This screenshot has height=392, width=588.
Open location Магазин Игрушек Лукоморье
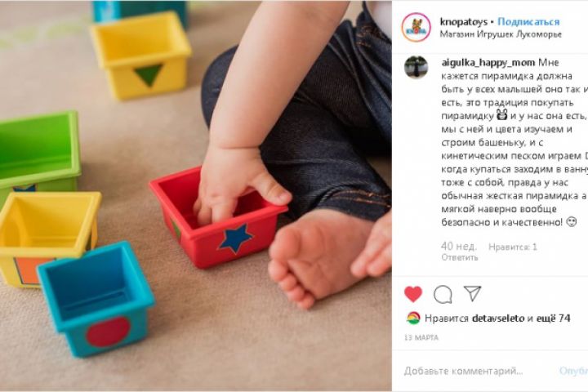coord(501,34)
